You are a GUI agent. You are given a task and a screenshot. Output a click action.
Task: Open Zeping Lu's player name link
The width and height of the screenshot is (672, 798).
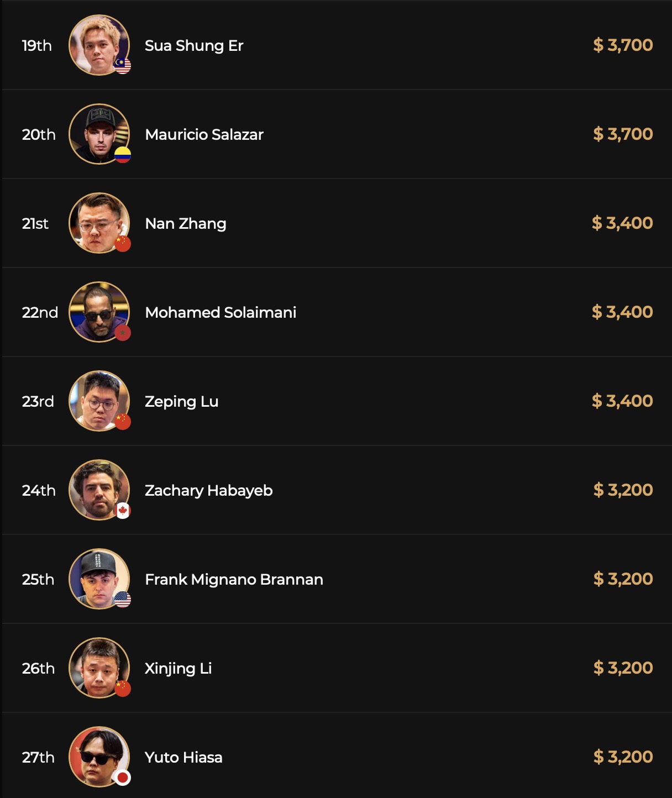tap(181, 401)
